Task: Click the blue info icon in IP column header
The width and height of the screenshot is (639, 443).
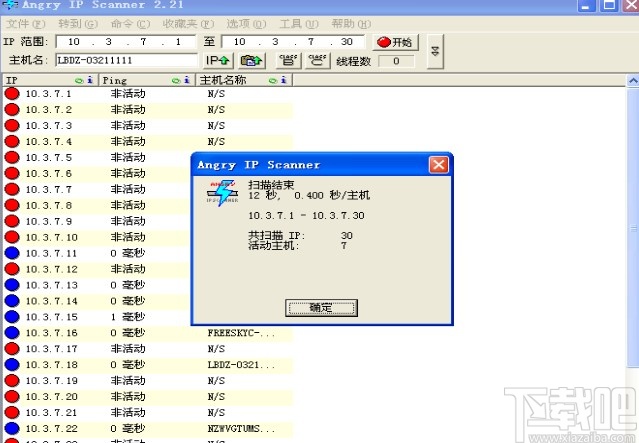Action: (x=90, y=80)
